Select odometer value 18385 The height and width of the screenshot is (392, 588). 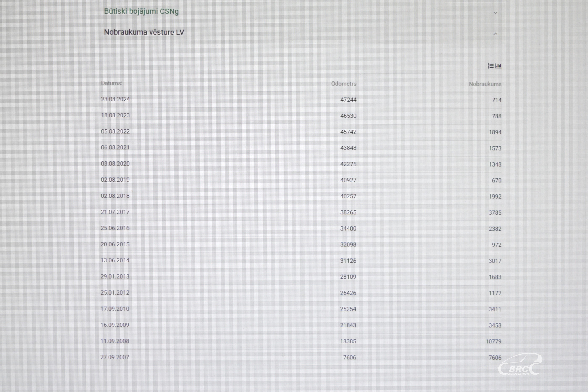[x=348, y=341]
